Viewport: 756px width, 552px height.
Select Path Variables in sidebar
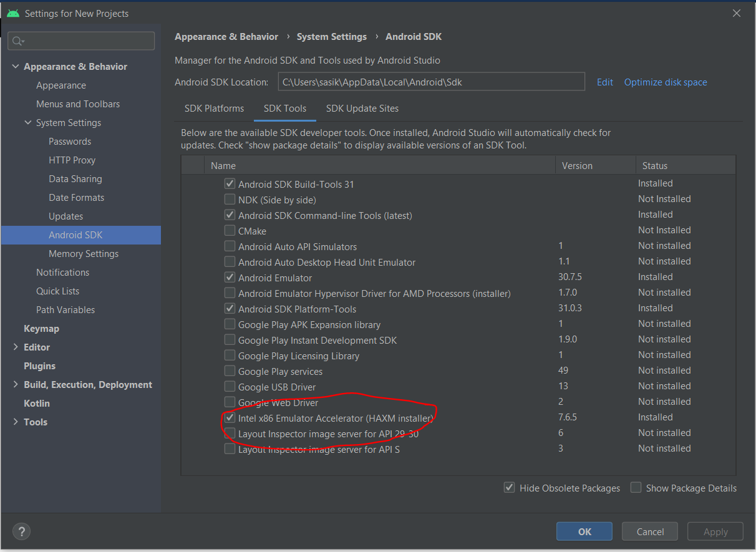(65, 310)
